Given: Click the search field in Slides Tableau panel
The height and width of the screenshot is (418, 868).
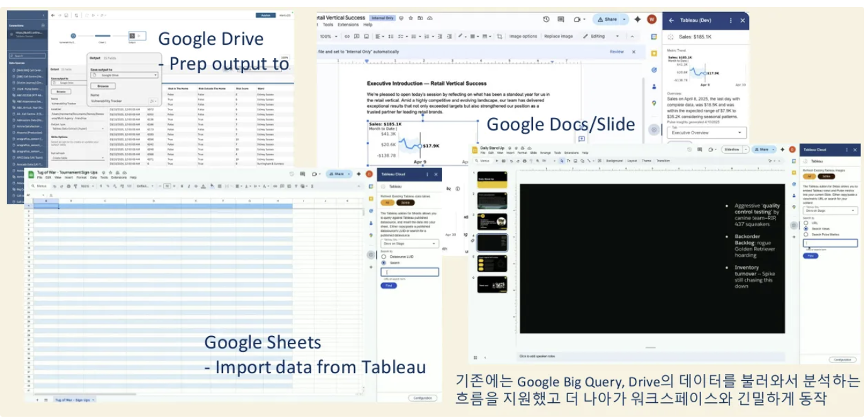Looking at the screenshot, I should [x=830, y=243].
